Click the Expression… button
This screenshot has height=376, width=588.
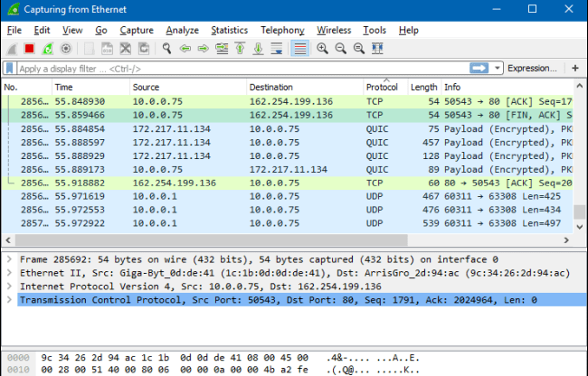click(x=532, y=69)
